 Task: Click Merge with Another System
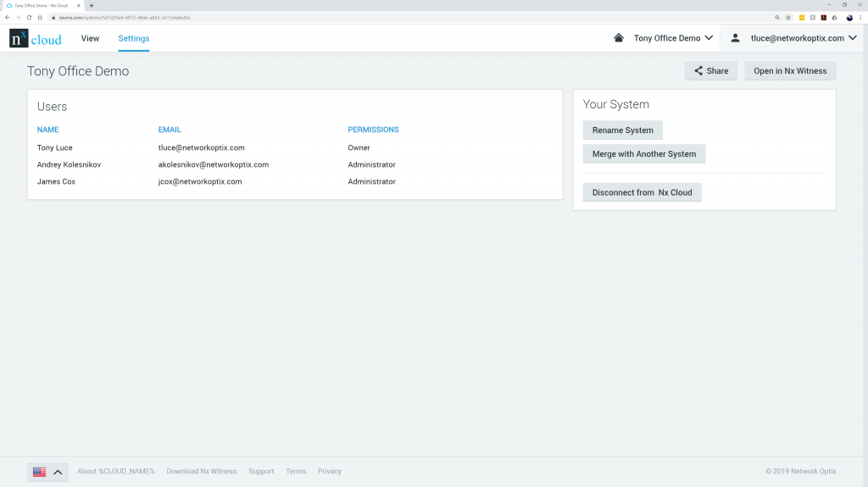coord(644,154)
